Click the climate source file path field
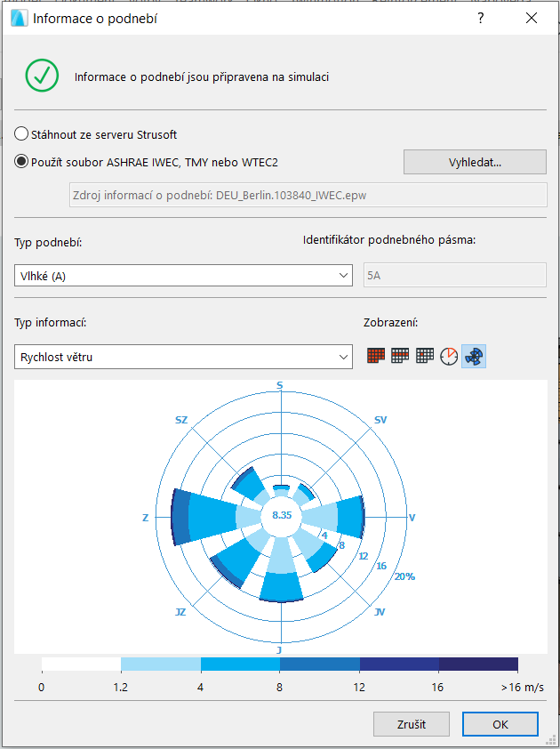This screenshot has height=749, width=560. click(x=308, y=196)
